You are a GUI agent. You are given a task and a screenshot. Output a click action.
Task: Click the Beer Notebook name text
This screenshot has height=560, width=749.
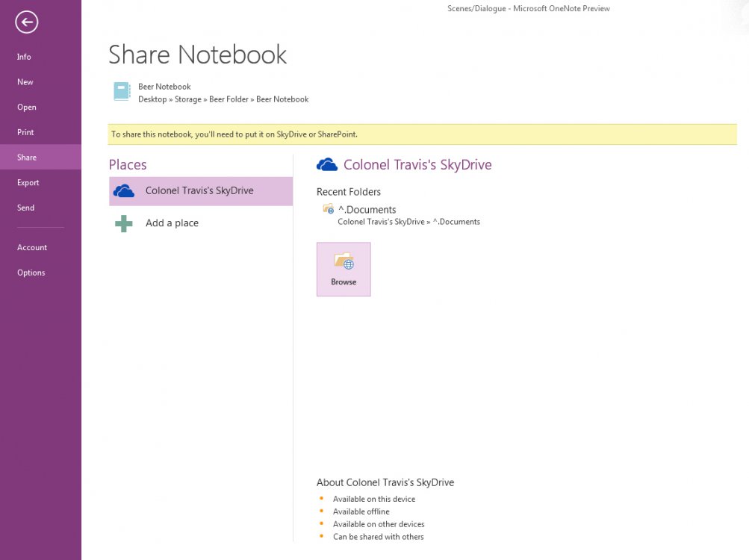coord(164,87)
